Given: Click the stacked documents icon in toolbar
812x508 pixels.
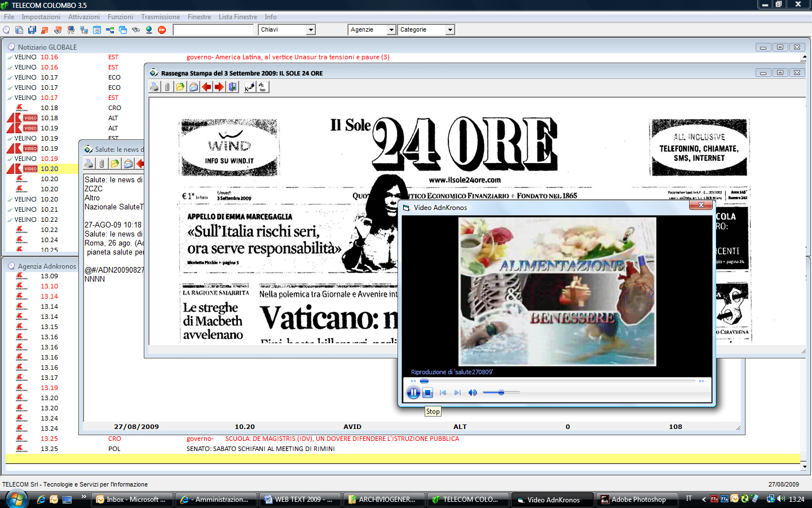Looking at the screenshot, I should click(x=19, y=30).
